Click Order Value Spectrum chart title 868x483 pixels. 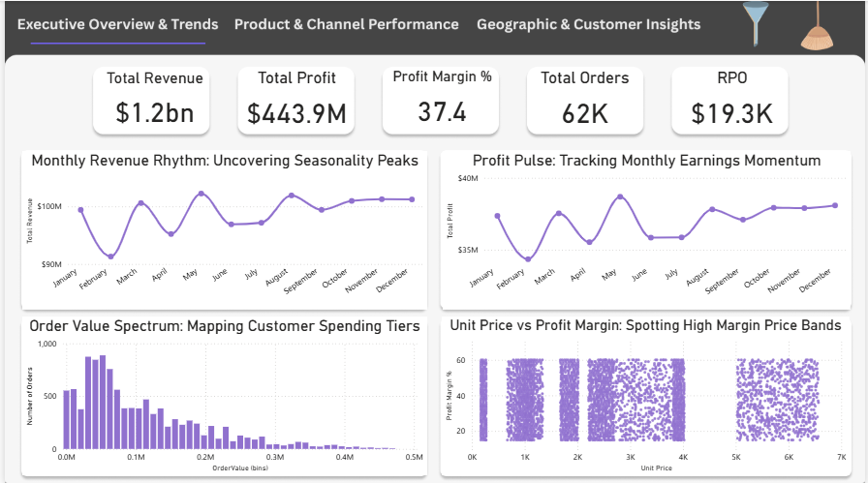pyautogui.click(x=224, y=326)
